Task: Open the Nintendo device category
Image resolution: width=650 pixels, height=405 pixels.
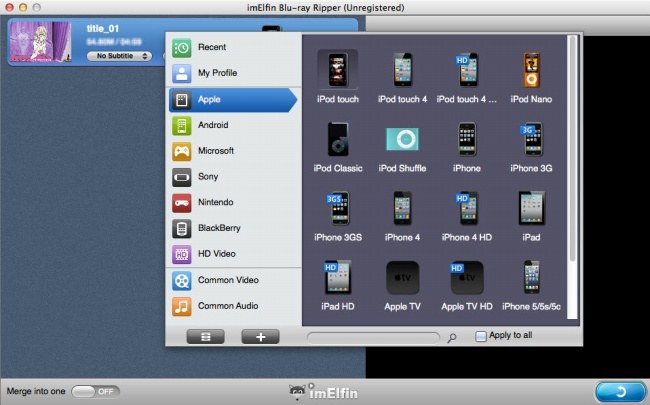Action: click(233, 202)
